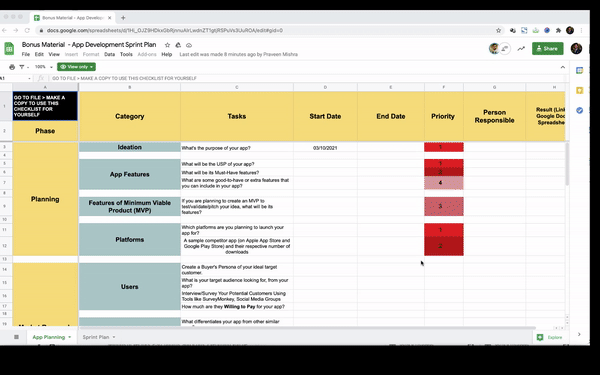This screenshot has width=600, height=375.
Task: Open the View only dropdown
Action: (x=77, y=67)
